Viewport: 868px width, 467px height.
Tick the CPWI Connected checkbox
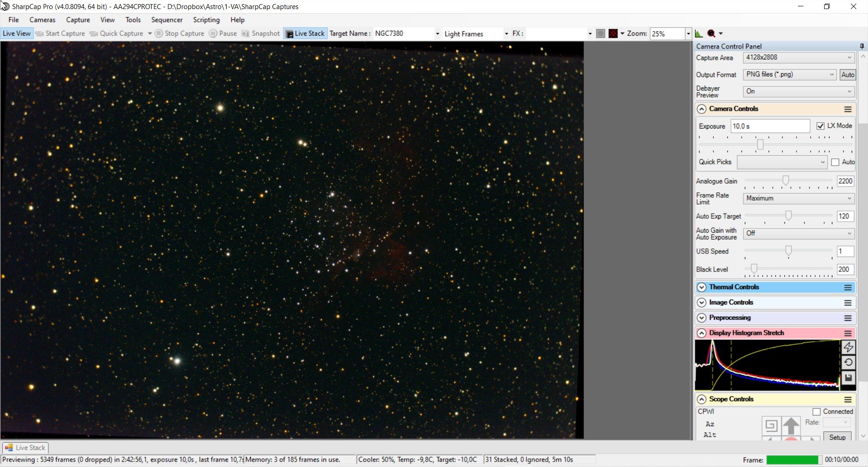pos(816,412)
